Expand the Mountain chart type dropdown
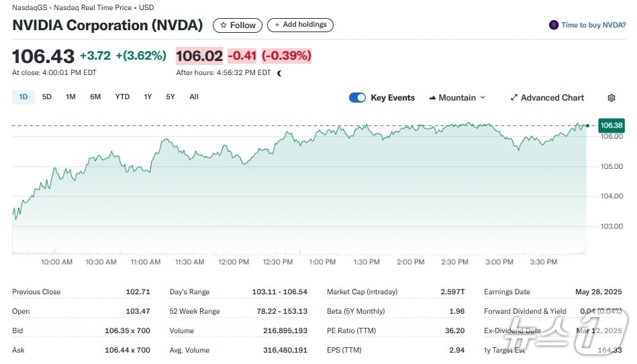This screenshot has width=637, height=364. point(482,98)
